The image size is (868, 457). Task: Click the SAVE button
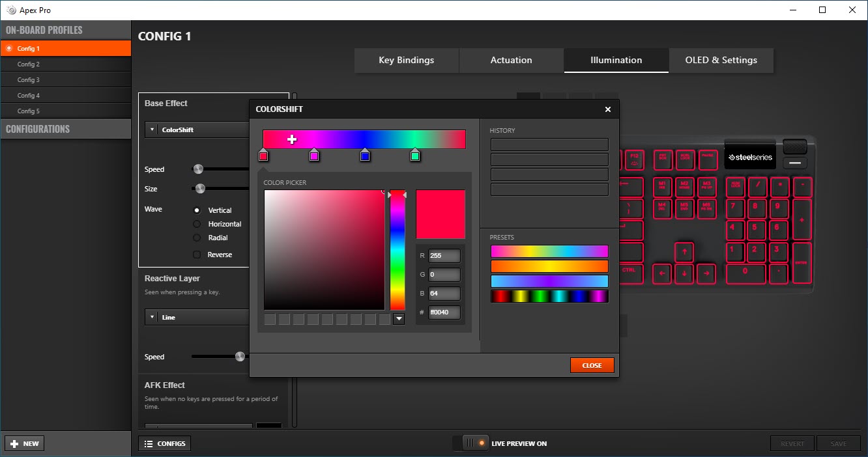pos(839,443)
